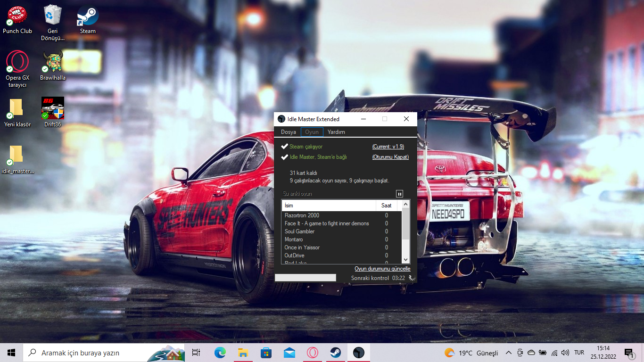Switch the TUR keyboard language indicator
Screen dimensions: 644x362
[x=579, y=353]
